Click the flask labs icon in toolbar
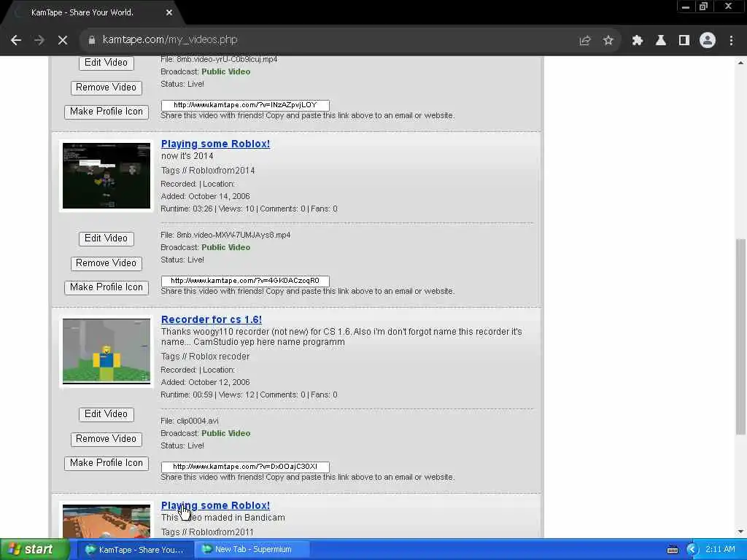Viewport: 747px width, 560px height. point(661,41)
